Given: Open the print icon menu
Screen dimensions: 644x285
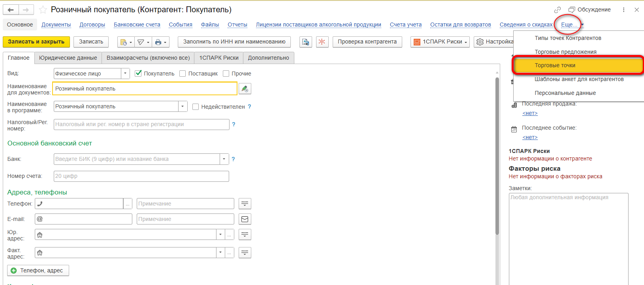Looking at the screenshot, I should pyautogui.click(x=160, y=42).
